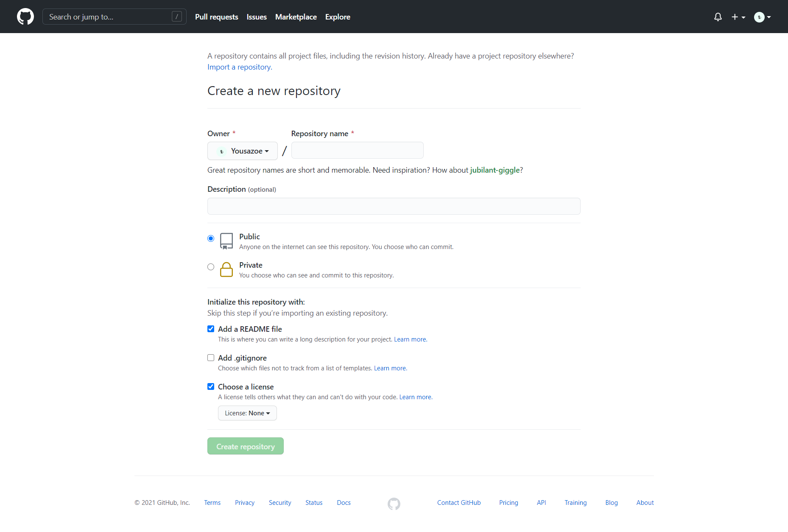Open the Blog footer link
The height and width of the screenshot is (532, 788).
click(612, 503)
